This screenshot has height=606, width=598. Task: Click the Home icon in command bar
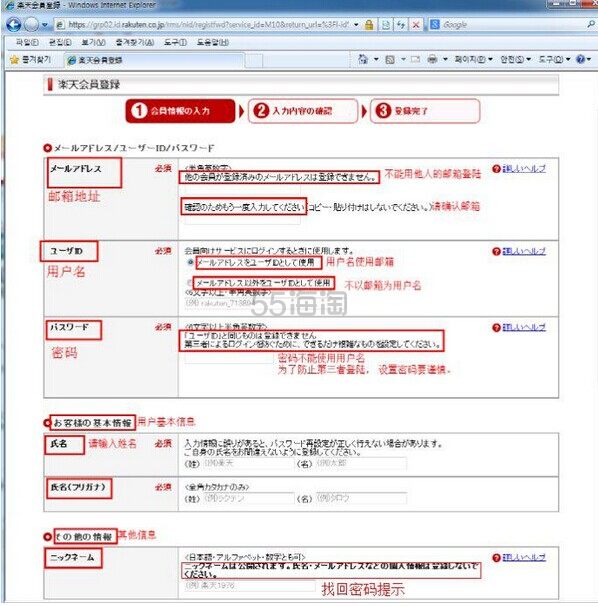363,59
